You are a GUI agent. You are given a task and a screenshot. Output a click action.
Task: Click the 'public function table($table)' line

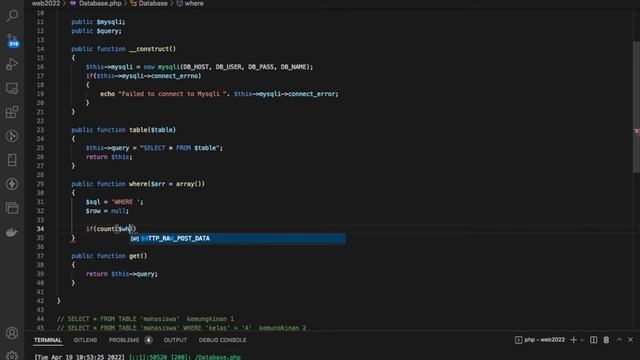click(123, 130)
